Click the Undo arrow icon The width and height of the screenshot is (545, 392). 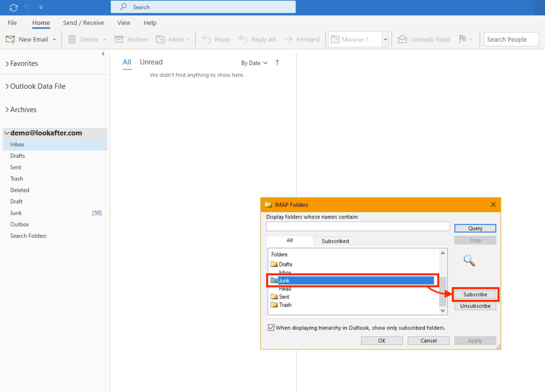click(27, 7)
